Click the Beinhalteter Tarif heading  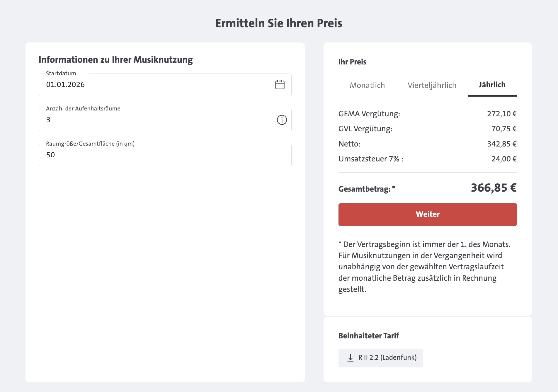(x=369, y=336)
